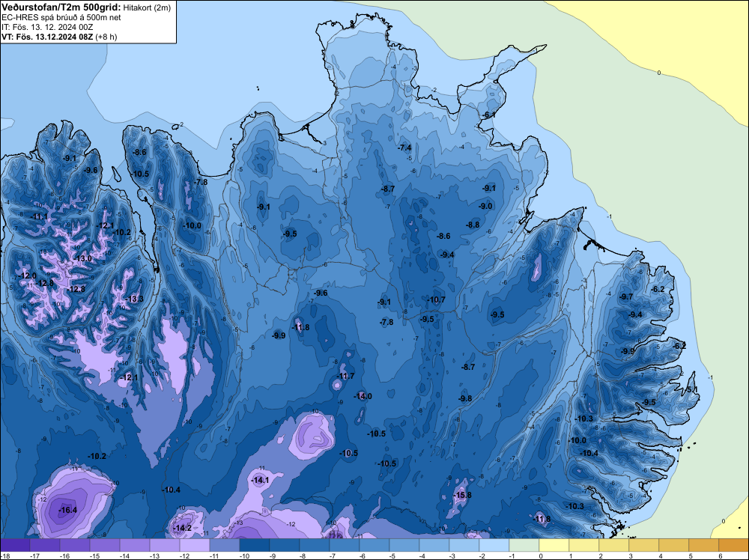Click the '-18' label in the legend
Viewport: 749px width, 560px height.
point(4,556)
